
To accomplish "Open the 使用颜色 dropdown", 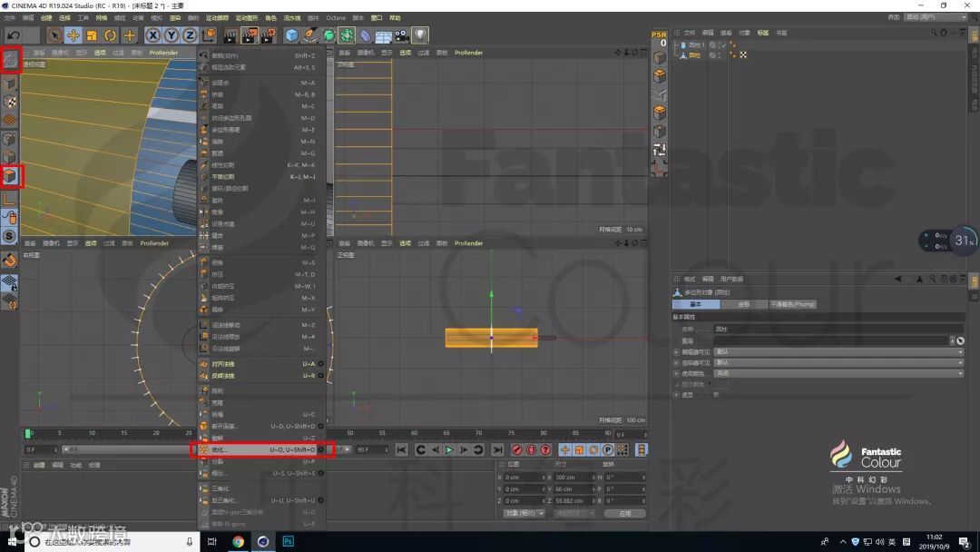I will click(838, 373).
